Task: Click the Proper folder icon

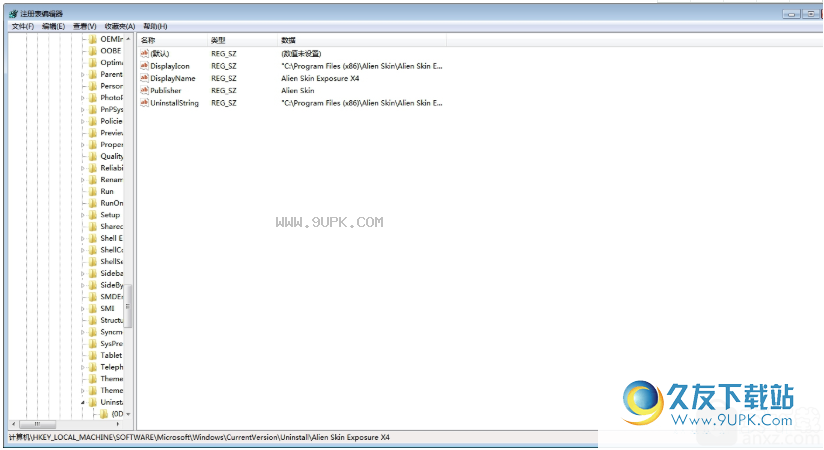Action: click(93, 145)
